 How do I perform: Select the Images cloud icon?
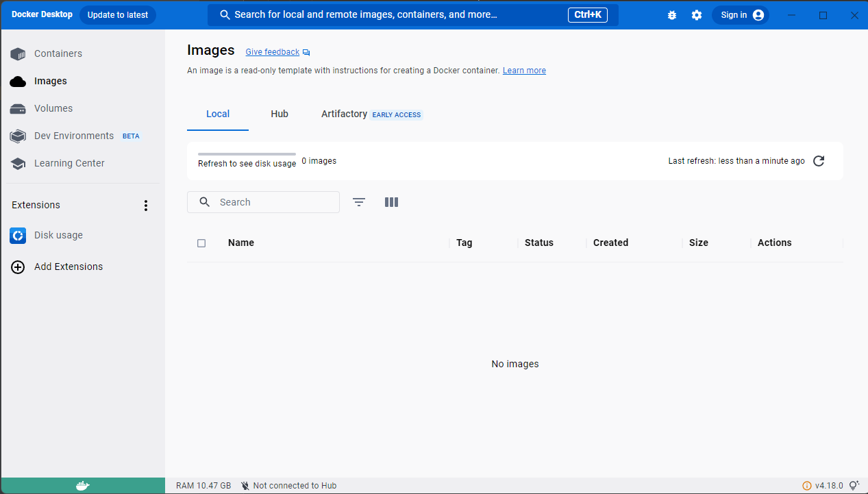18,81
